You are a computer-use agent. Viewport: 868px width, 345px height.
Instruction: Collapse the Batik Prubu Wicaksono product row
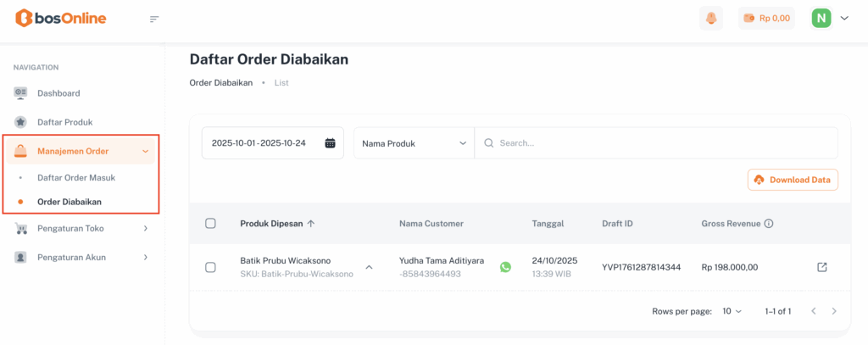pos(369,267)
